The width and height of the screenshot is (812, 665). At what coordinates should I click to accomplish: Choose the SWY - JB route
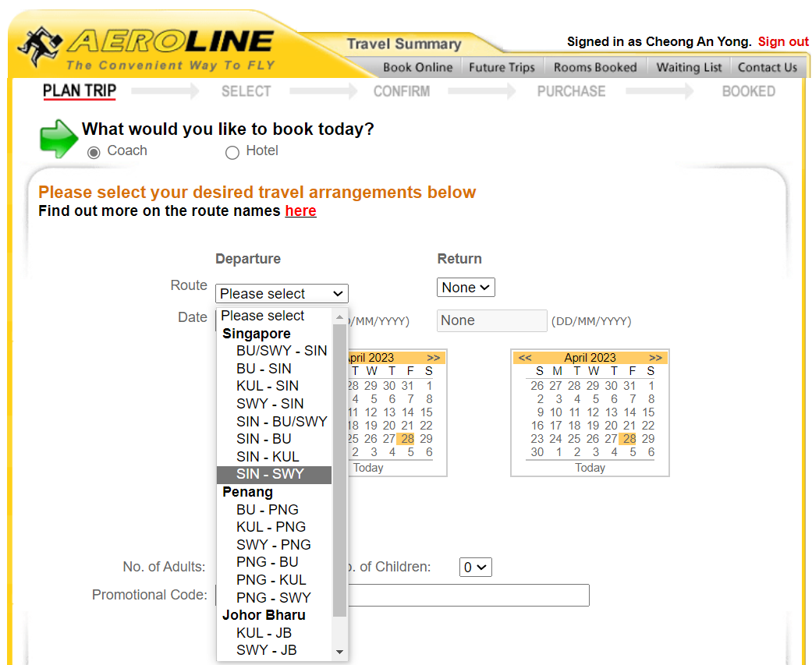click(274, 650)
